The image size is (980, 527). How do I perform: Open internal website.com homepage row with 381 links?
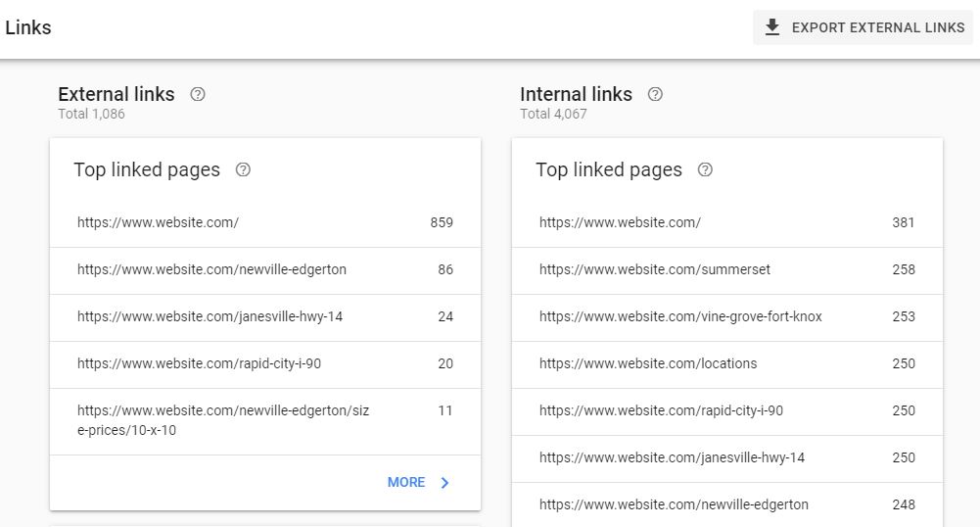[x=726, y=222]
